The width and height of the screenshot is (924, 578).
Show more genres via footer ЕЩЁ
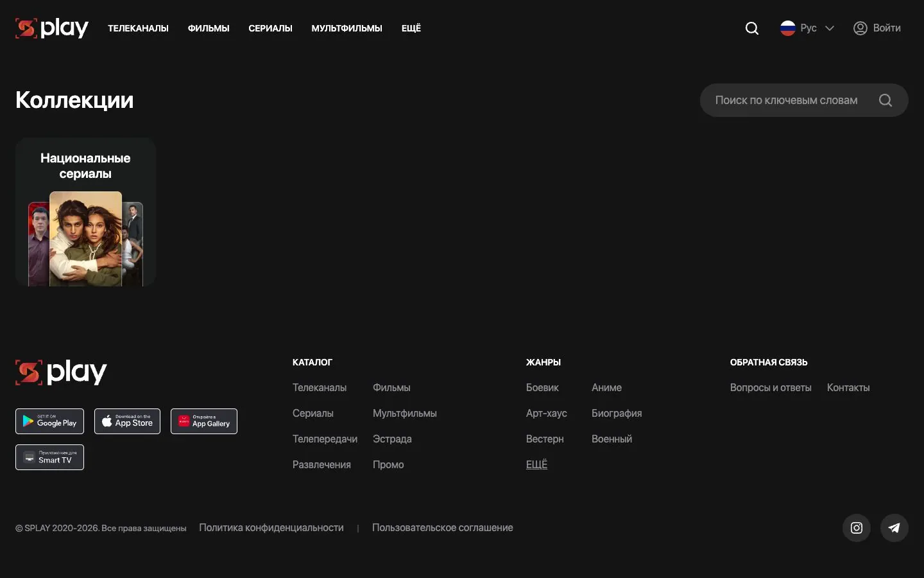click(536, 464)
